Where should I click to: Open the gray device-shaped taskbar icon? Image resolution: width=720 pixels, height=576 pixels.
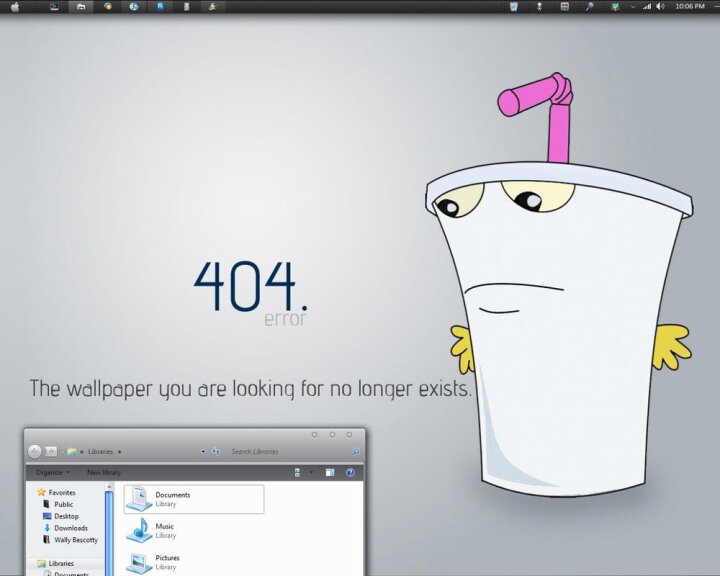[186, 6]
